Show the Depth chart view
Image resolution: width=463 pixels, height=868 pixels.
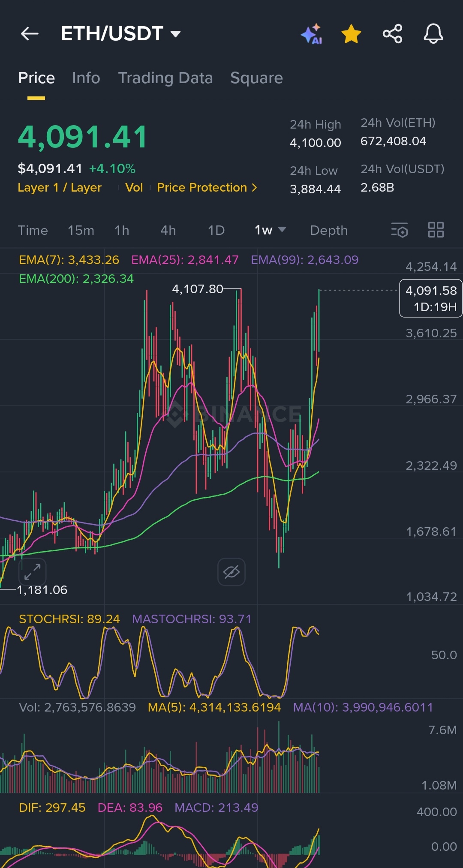tap(329, 230)
